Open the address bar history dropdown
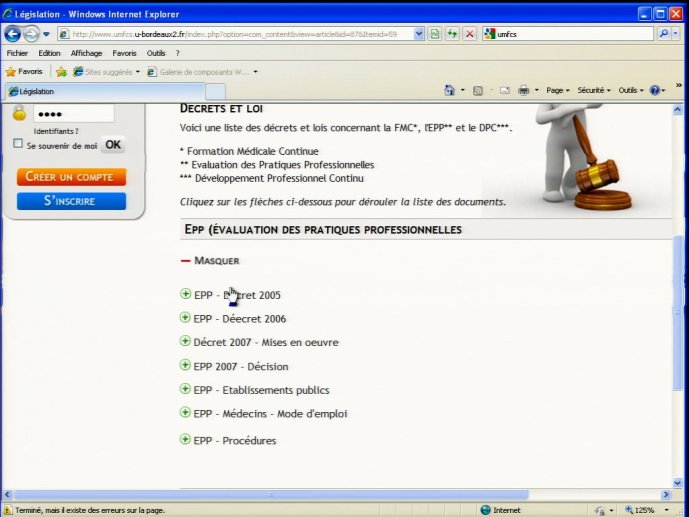 (x=419, y=34)
